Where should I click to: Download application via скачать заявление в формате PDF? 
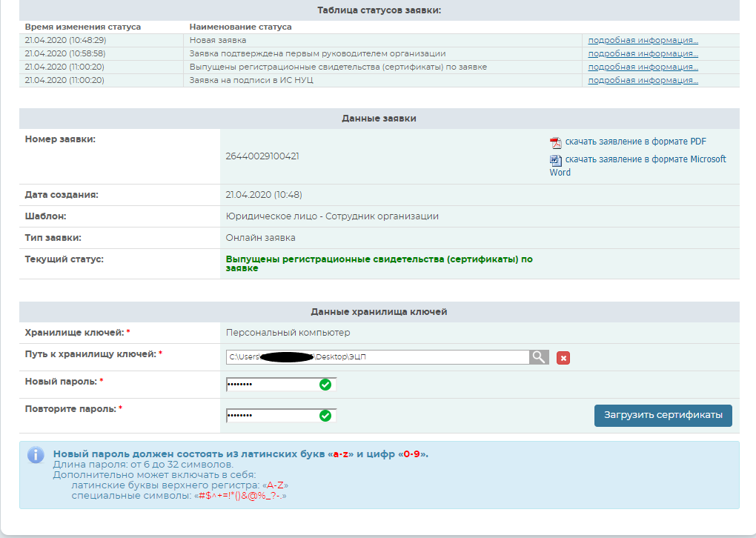click(635, 142)
